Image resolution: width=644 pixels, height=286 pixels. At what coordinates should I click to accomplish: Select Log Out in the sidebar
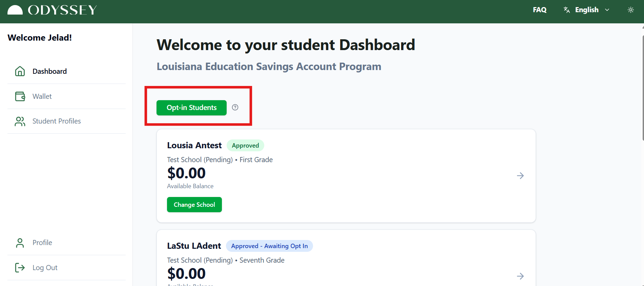click(66, 268)
